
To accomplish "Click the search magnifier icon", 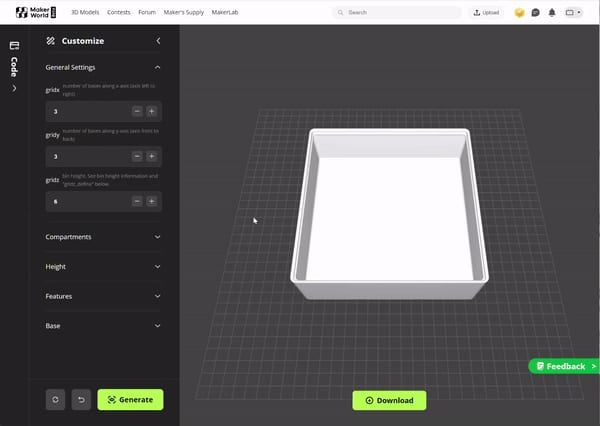I will click(340, 12).
